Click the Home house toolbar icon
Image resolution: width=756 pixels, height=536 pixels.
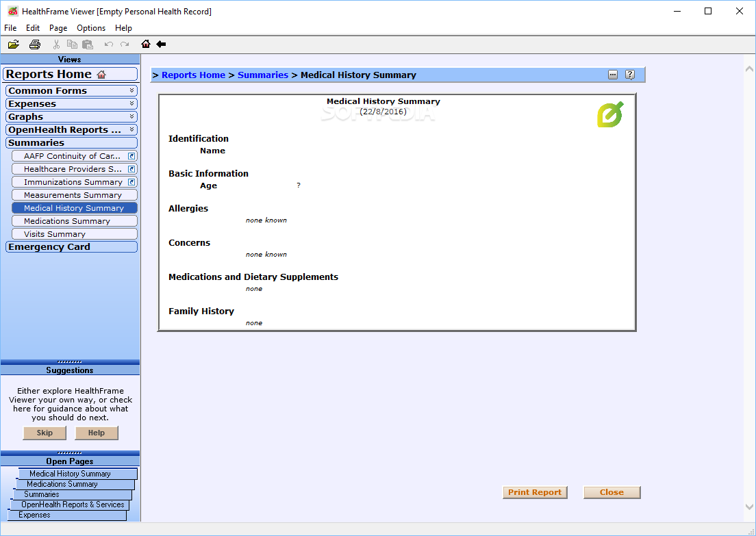(146, 44)
